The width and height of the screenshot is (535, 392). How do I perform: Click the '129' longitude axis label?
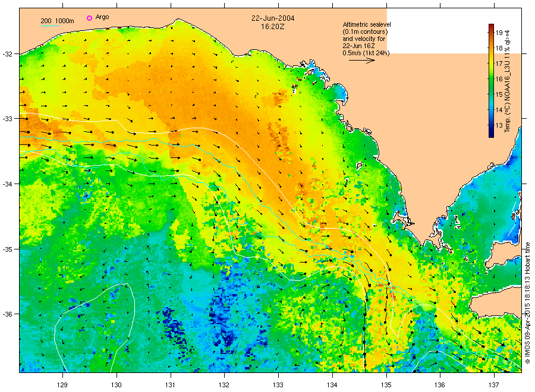click(x=62, y=385)
